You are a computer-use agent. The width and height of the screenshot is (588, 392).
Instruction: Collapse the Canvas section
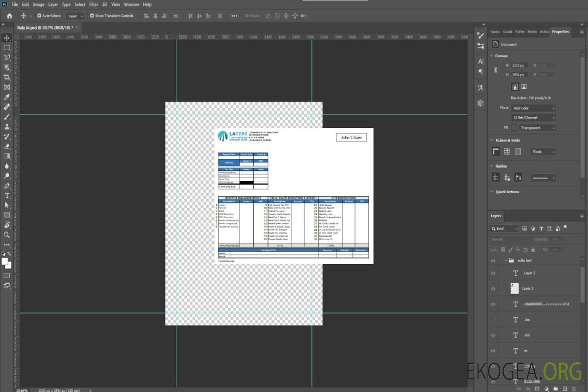click(492, 56)
